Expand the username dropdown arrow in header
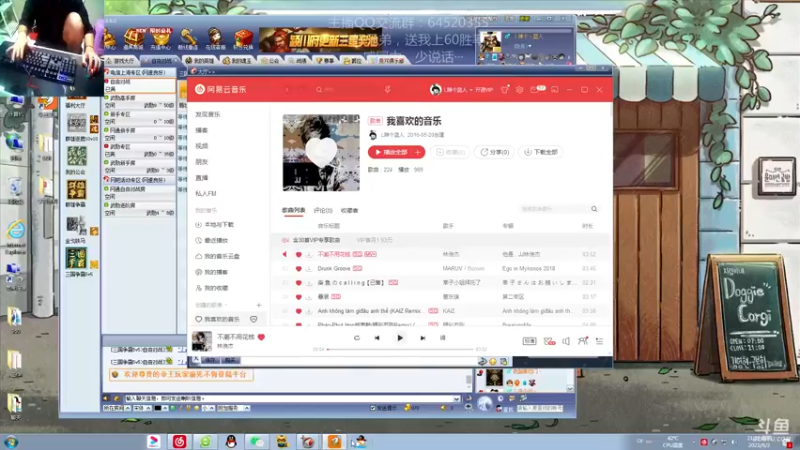The image size is (800, 450). 471,90
